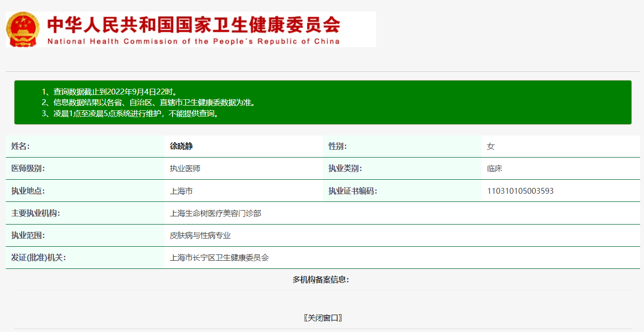Click the national emblem logo icon

point(23,29)
